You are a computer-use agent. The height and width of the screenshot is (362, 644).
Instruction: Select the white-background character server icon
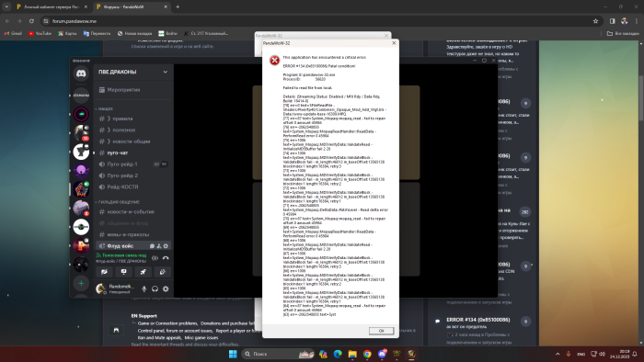(x=81, y=152)
